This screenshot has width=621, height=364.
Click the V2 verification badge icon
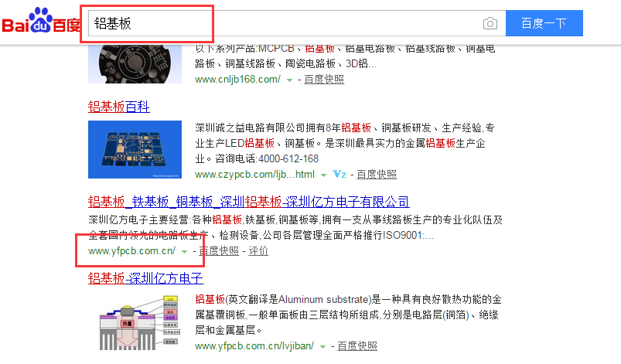(340, 174)
